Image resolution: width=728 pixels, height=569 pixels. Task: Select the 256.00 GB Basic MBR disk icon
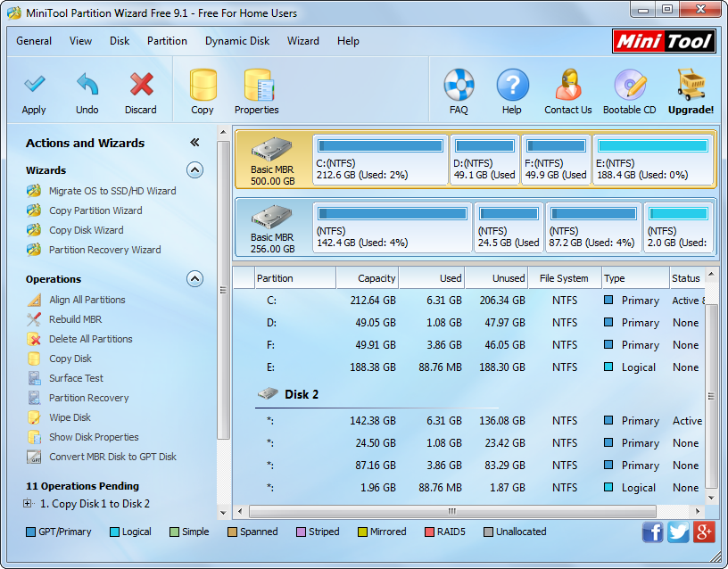[272, 217]
